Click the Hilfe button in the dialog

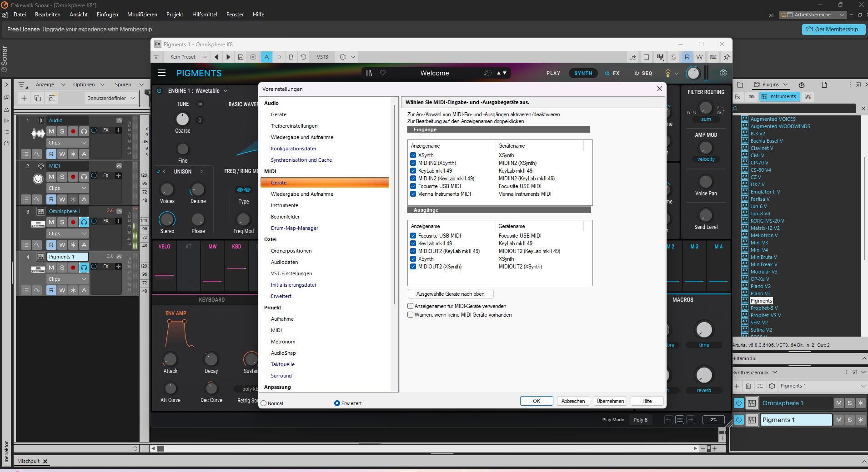tap(647, 401)
